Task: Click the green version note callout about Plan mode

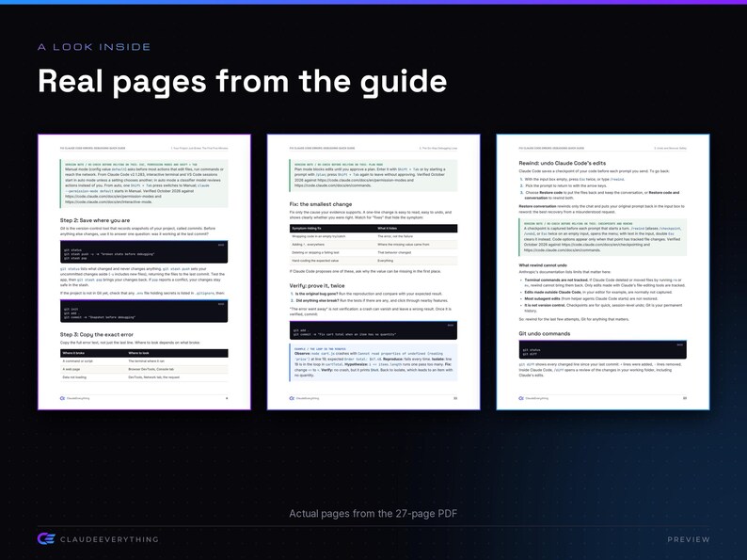Action: pyautogui.click(x=373, y=175)
